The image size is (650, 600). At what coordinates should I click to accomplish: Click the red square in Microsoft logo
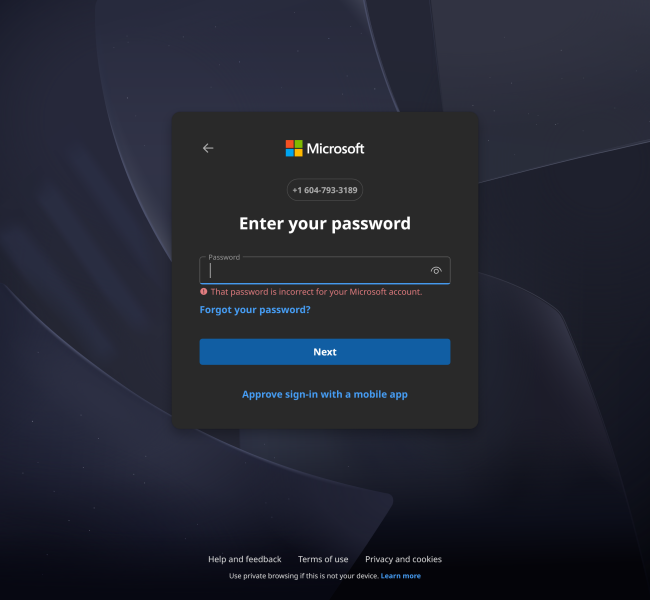click(290, 144)
